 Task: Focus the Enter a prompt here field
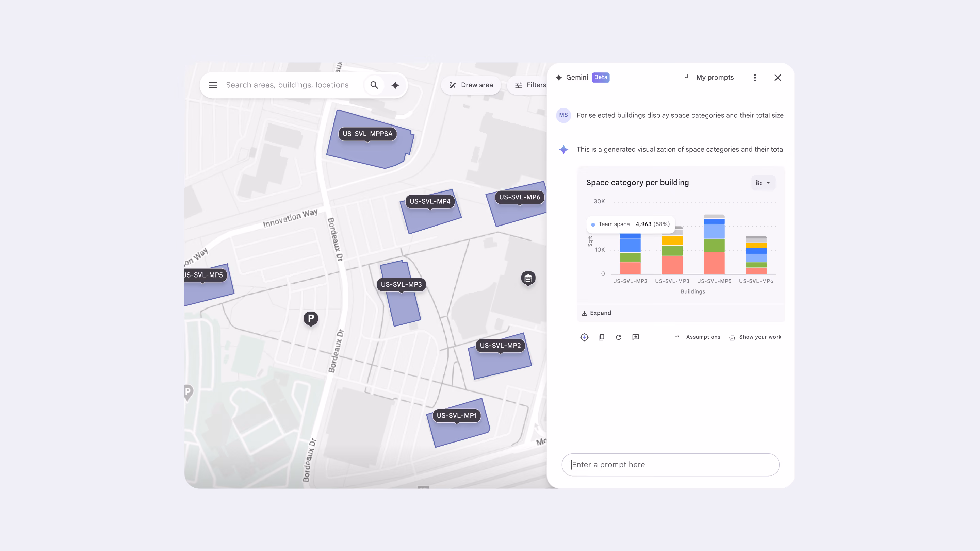pyautogui.click(x=670, y=465)
